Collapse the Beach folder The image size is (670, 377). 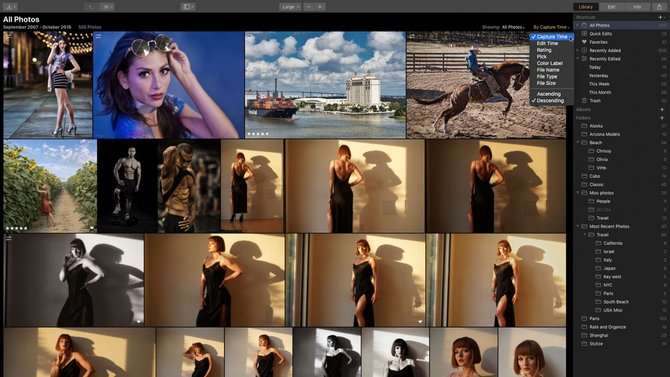578,142
